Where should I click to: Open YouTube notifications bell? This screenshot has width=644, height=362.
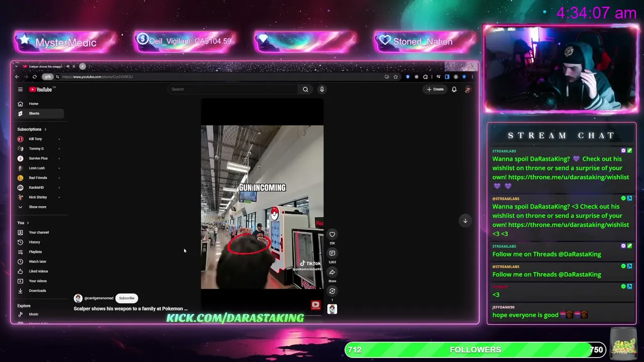(454, 89)
